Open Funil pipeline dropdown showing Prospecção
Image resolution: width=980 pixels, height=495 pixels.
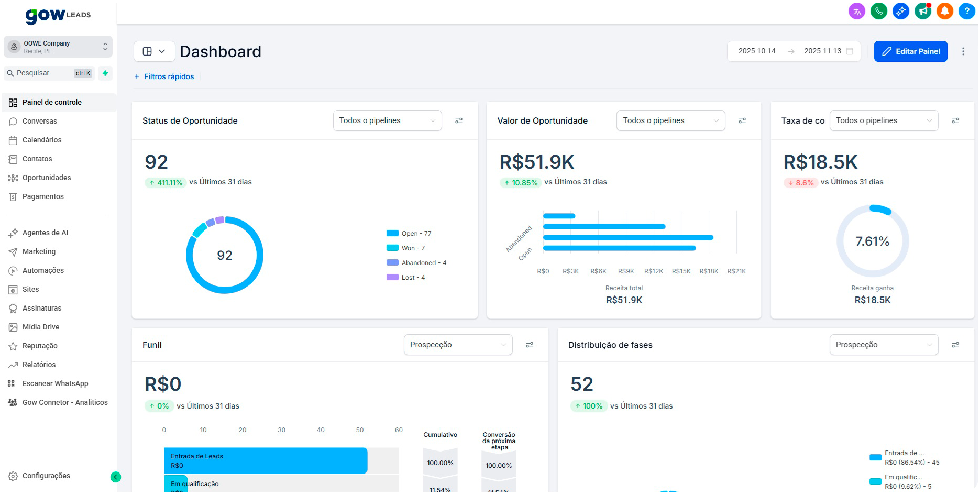458,345
